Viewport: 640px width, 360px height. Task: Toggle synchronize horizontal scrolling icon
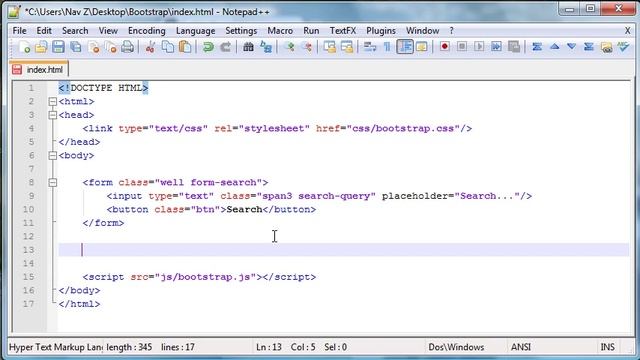click(x=347, y=47)
